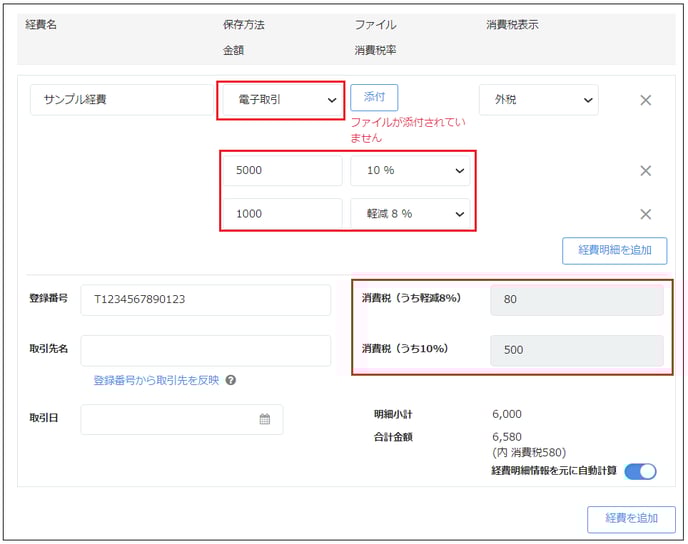Click the 登録番号 label

pyautogui.click(x=48, y=298)
